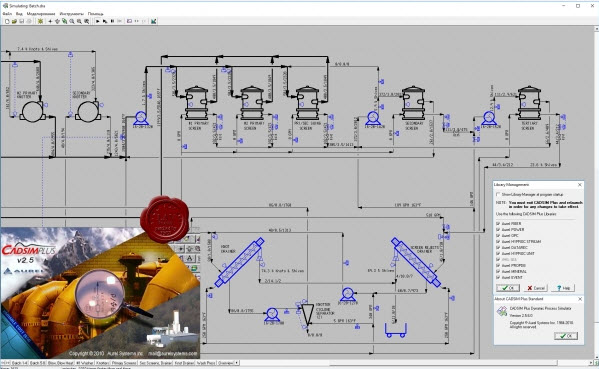Click the New file icon in toolbar
The image size is (599, 369).
click(x=7, y=21)
